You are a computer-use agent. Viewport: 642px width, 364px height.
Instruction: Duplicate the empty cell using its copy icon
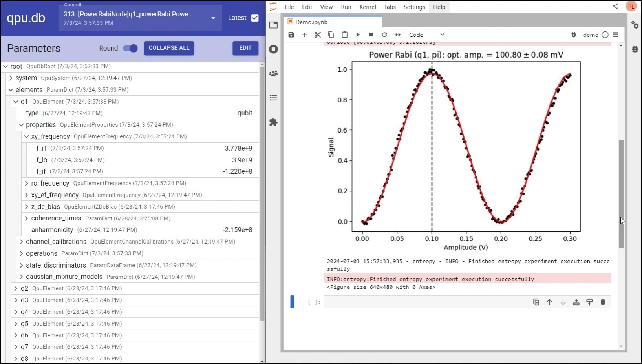click(x=536, y=302)
